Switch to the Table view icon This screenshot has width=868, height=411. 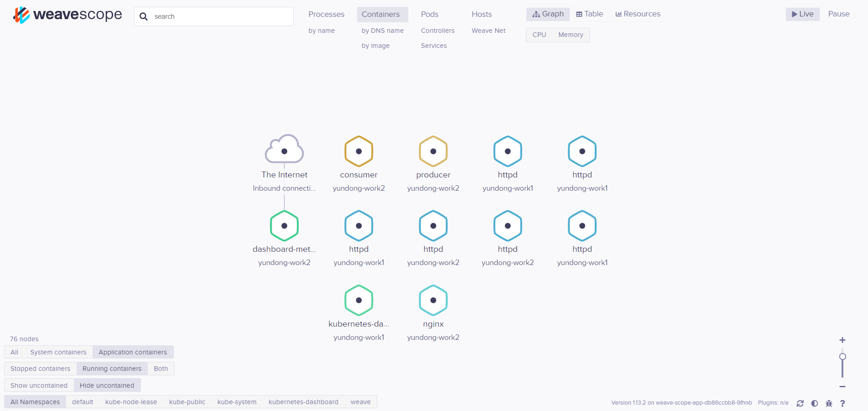point(578,14)
